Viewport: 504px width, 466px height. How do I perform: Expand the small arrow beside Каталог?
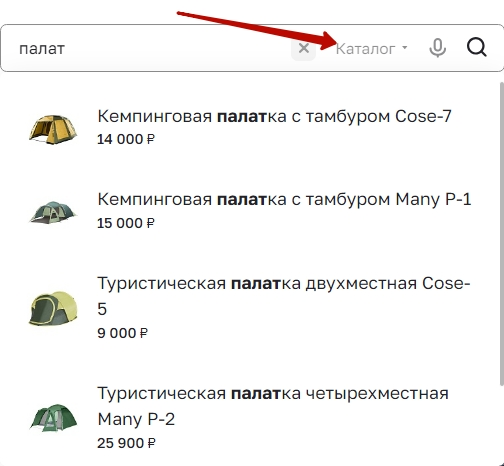pos(405,48)
